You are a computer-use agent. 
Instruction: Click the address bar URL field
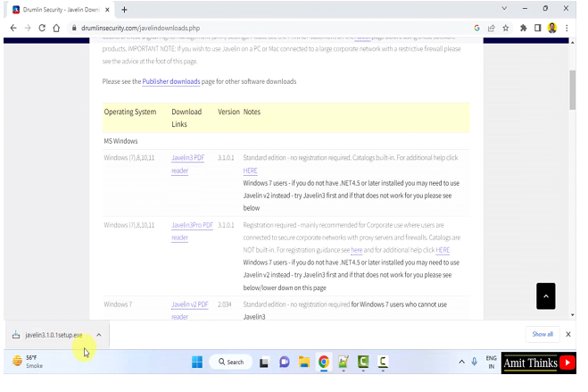270,29
